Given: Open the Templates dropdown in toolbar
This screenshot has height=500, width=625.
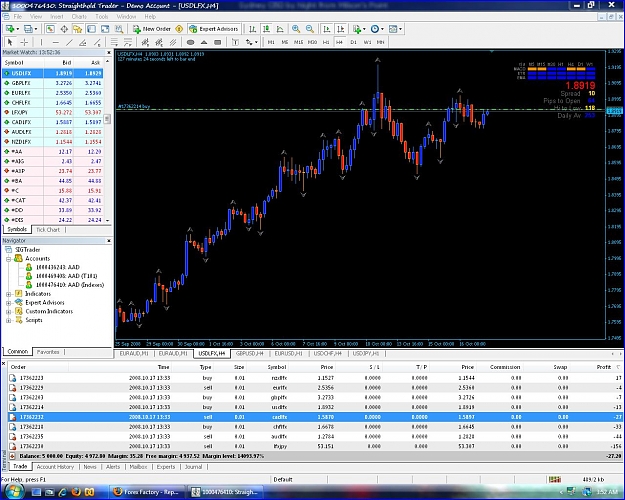Looking at the screenshot, I should click(x=395, y=29).
